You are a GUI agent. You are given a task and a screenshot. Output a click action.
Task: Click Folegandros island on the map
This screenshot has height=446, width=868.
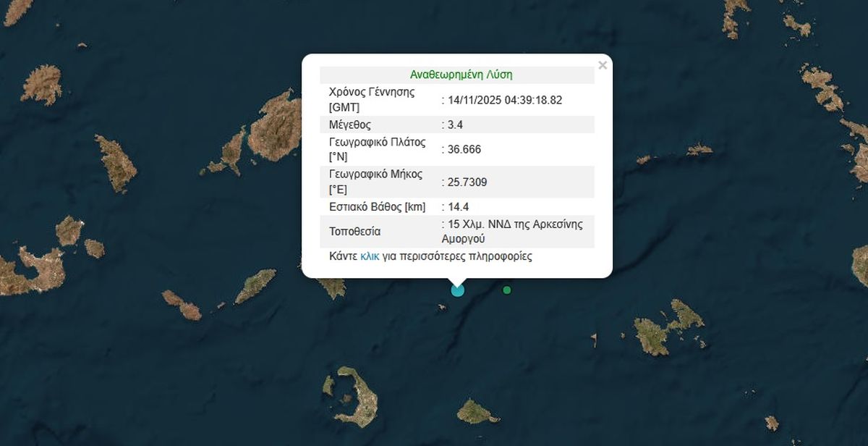[182, 306]
